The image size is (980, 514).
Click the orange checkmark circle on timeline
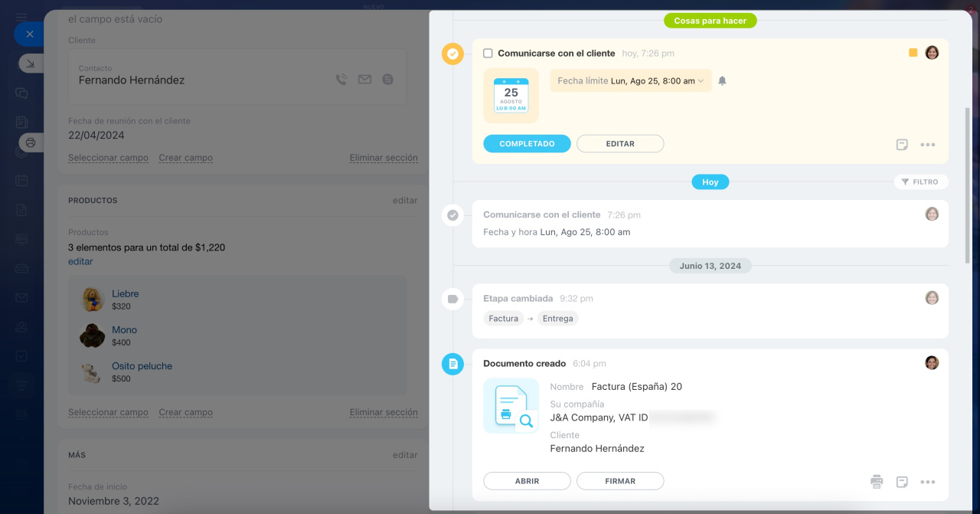(x=452, y=54)
